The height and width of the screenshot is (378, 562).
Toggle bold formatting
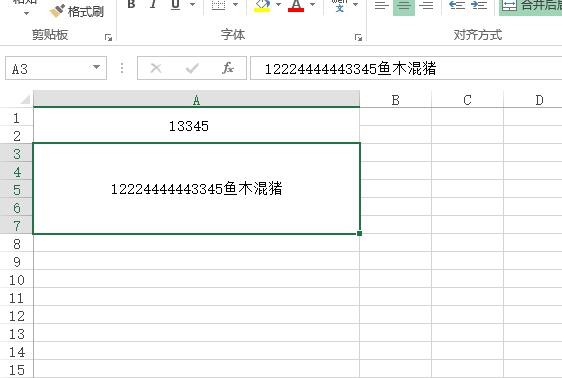pyautogui.click(x=131, y=5)
